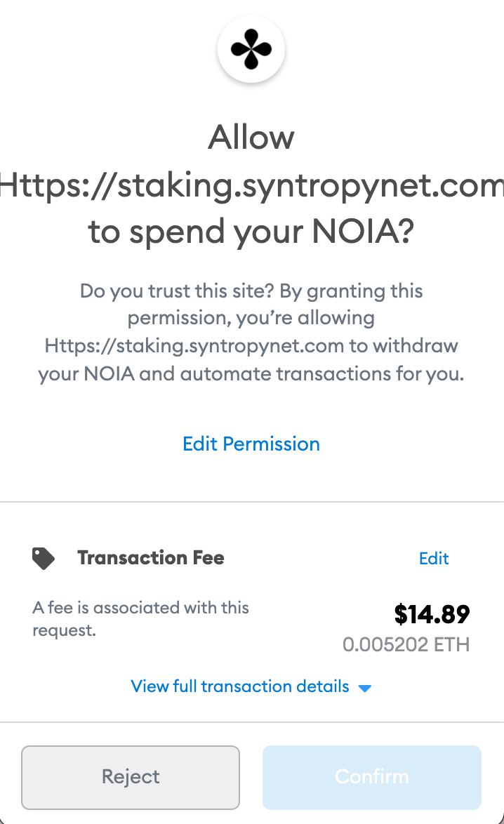The height and width of the screenshot is (824, 504).
Task: Click the Syntropy four-leaf site logo
Action: (x=251, y=51)
